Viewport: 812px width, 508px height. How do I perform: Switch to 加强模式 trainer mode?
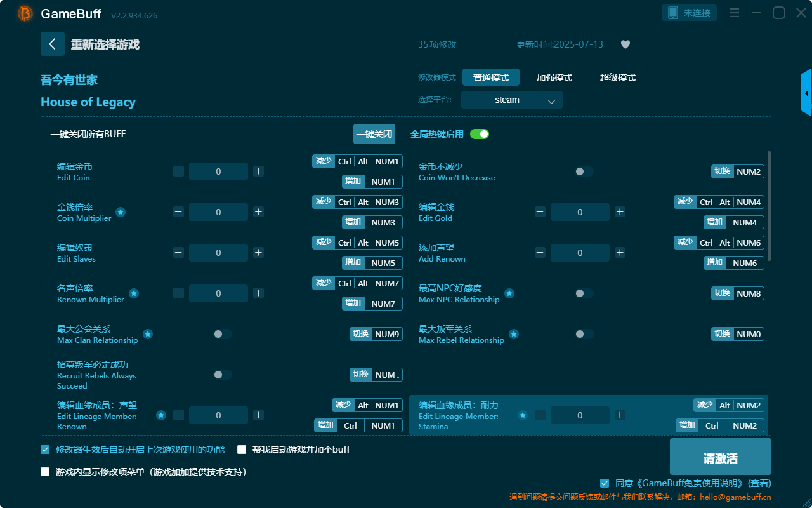point(554,77)
